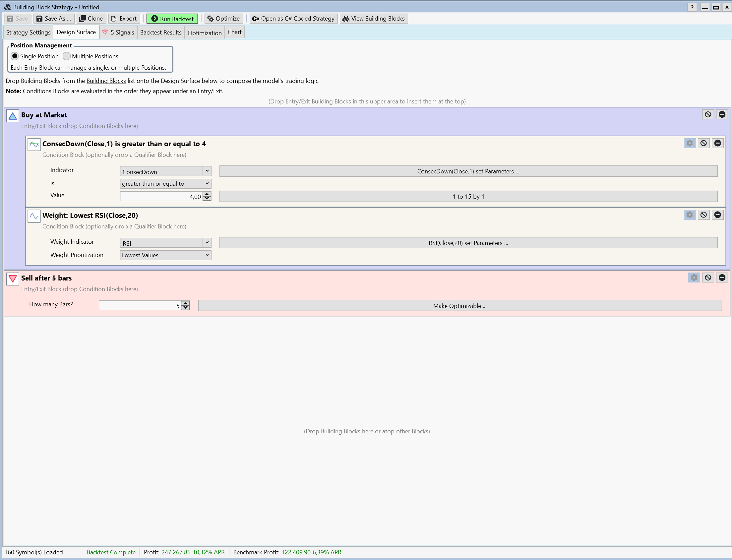Remove the Sell after 5 bars block
Image resolution: width=732 pixels, height=560 pixels.
(x=722, y=278)
